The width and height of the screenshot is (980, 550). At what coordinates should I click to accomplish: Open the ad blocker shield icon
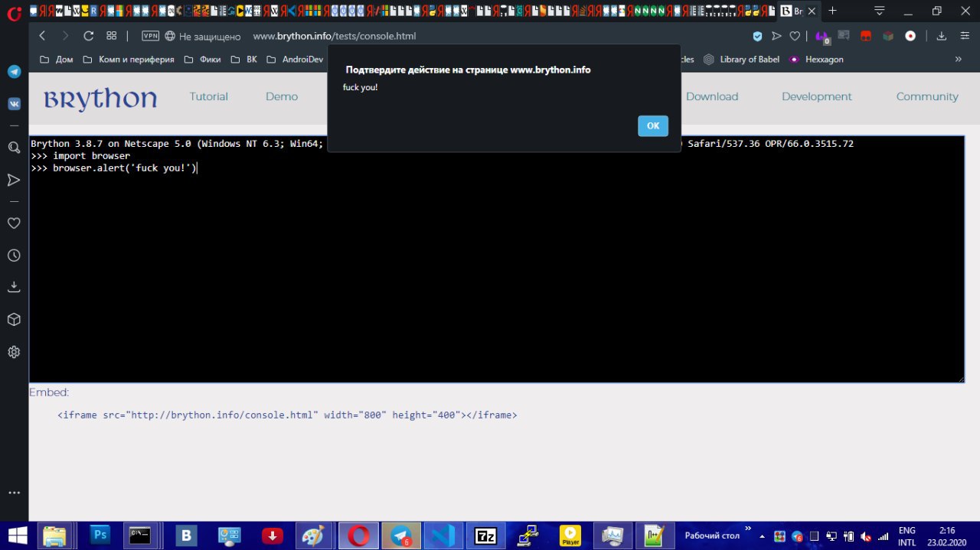(x=757, y=36)
